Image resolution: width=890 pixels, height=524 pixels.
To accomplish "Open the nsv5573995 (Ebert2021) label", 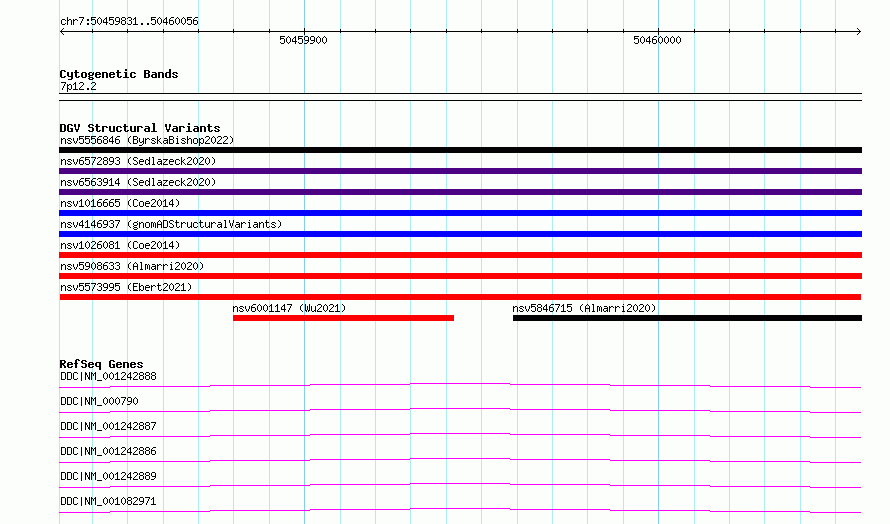I will pos(126,287).
